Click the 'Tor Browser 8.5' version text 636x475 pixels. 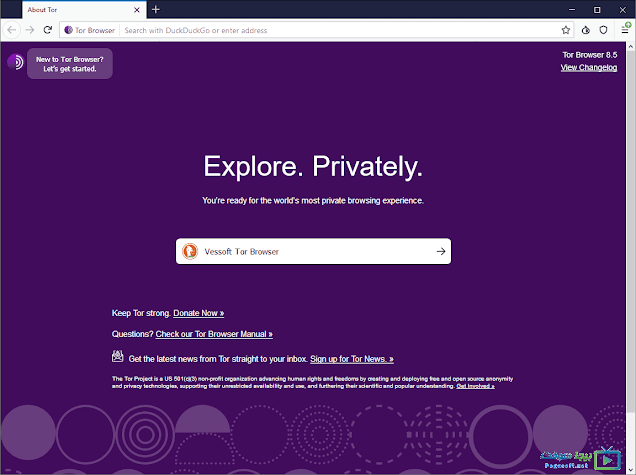click(590, 55)
